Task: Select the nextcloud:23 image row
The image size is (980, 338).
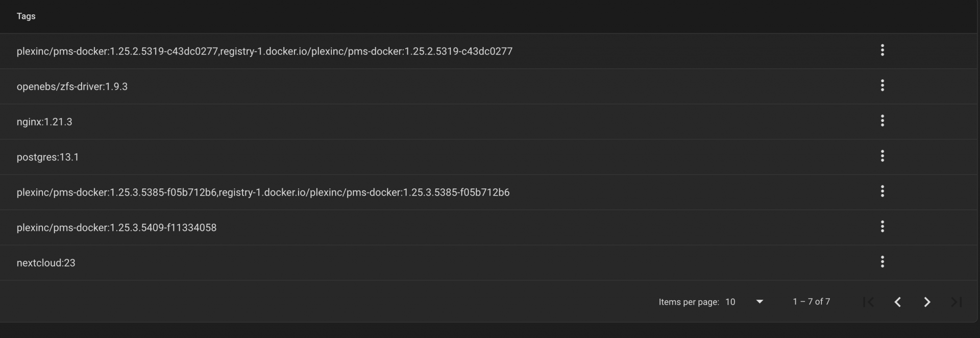Action: 46,263
